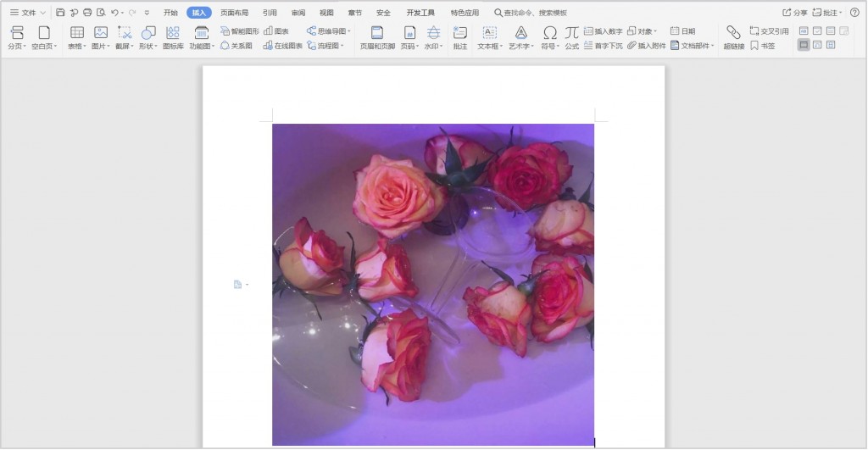
Task: Click the 截屏 screenshot tool
Action: point(125,33)
